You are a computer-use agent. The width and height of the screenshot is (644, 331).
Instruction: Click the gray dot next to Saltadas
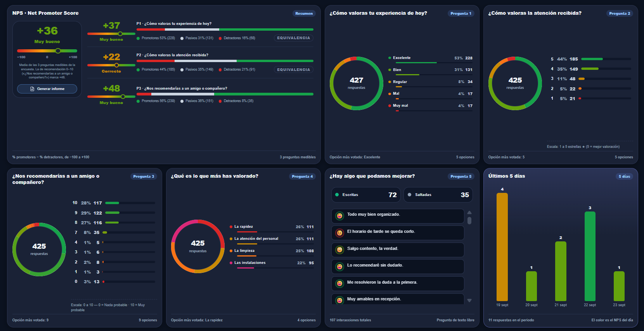click(x=409, y=195)
